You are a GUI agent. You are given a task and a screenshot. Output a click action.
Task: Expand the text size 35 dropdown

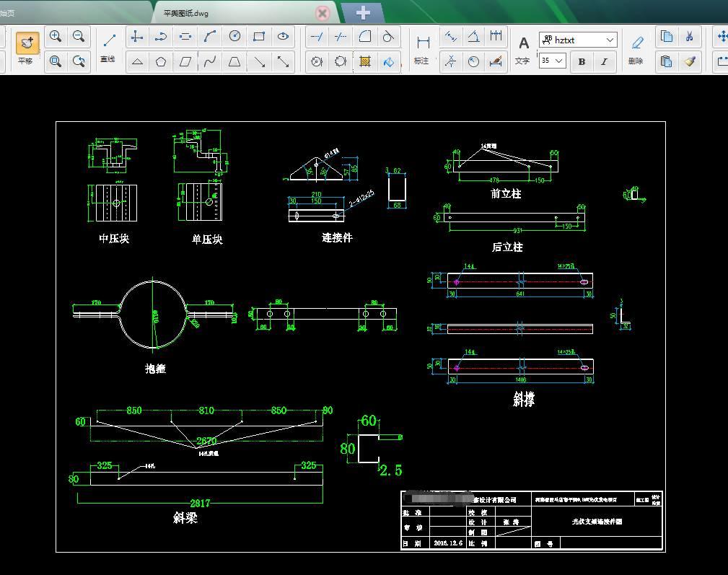(x=558, y=61)
